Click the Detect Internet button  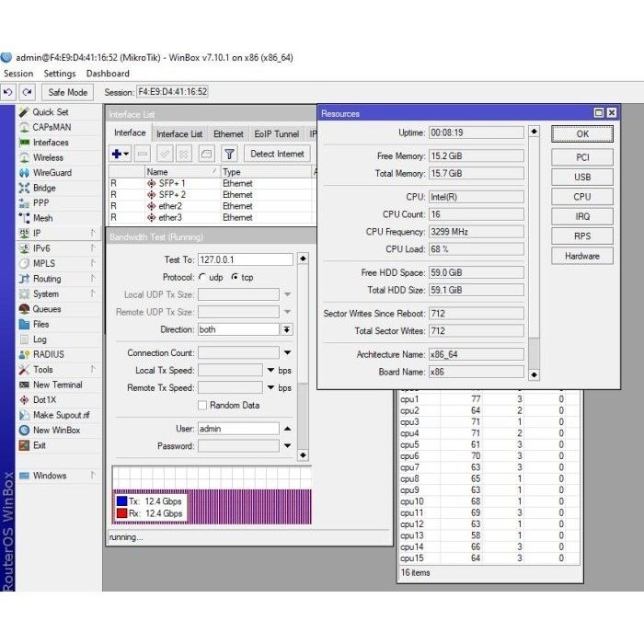(277, 154)
